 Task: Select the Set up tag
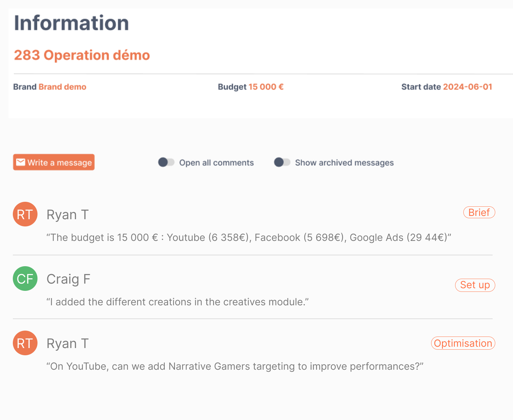(x=475, y=285)
